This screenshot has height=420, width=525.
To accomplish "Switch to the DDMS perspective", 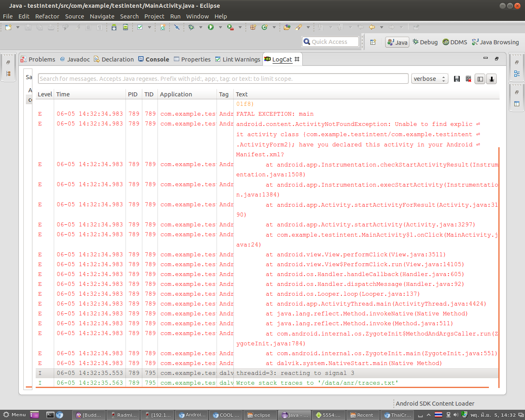I will [x=455, y=42].
